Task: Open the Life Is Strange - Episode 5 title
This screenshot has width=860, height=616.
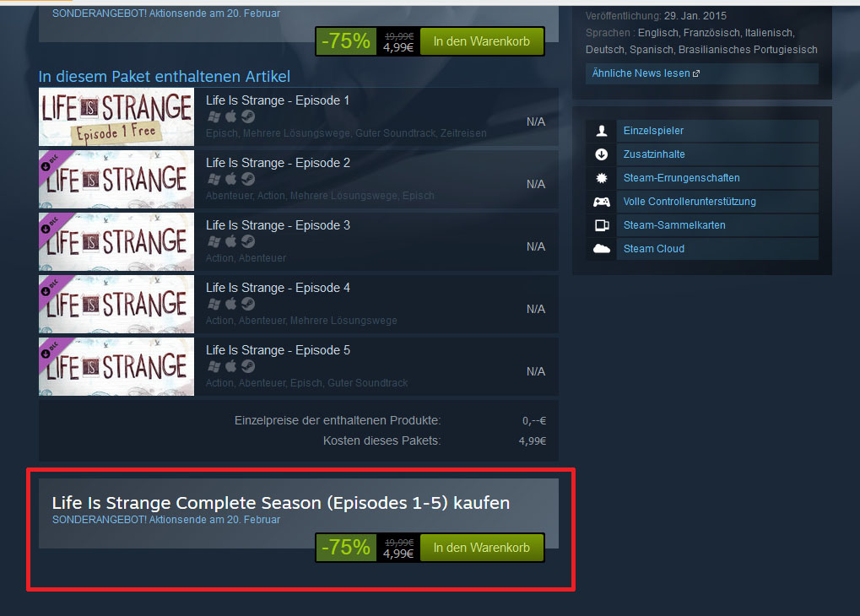Action: point(278,350)
